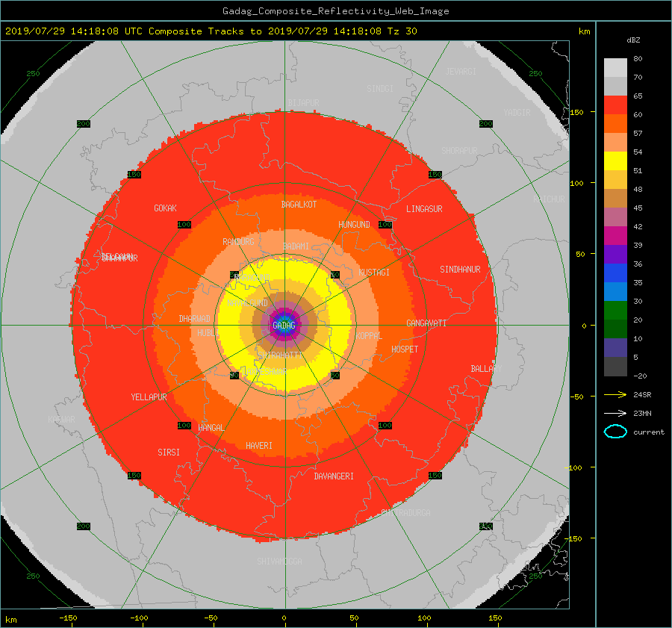This screenshot has width=672, height=628.
Task: Pick the brown 45-48 dBZ legend swatch
Action: 615,198
